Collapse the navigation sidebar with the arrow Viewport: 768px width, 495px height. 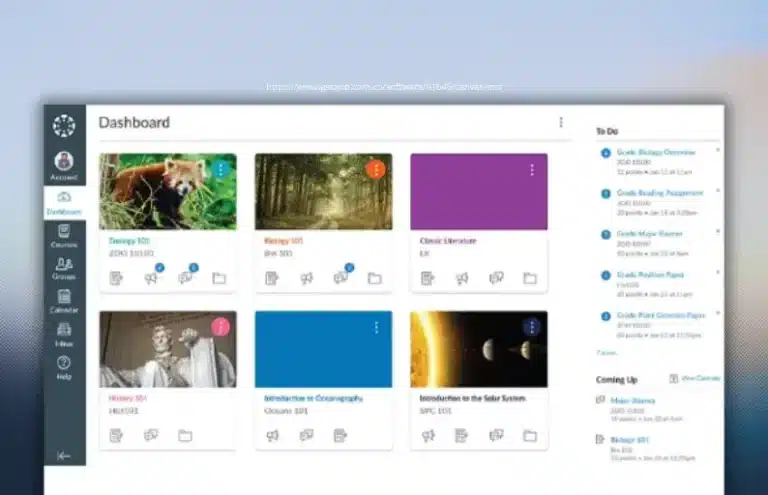click(x=64, y=455)
